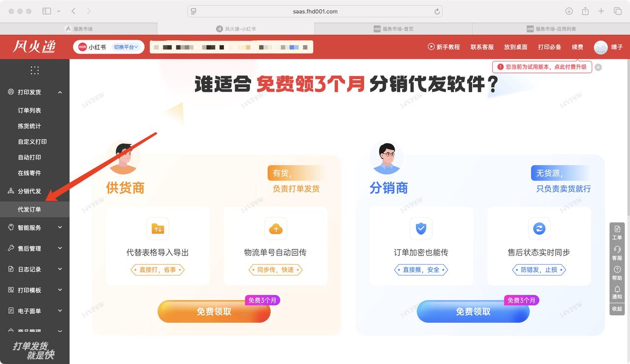Open Safari's share icon
The image size is (630, 364).
585,11
